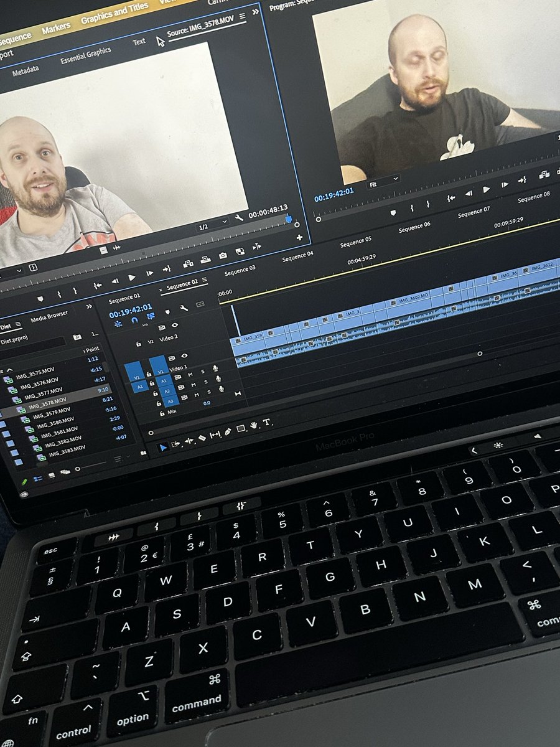Open the Diet project panel menu
This screenshot has width=560, height=747.
(18, 324)
